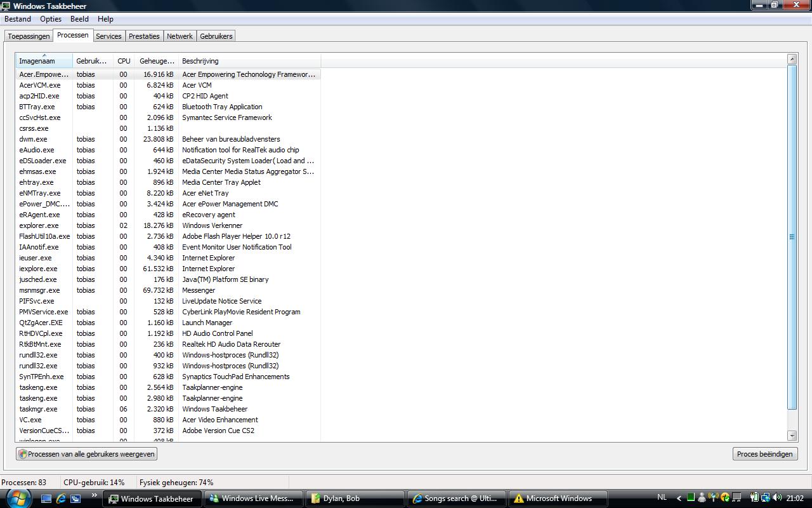Select the VersionCueCS... process

[168, 431]
